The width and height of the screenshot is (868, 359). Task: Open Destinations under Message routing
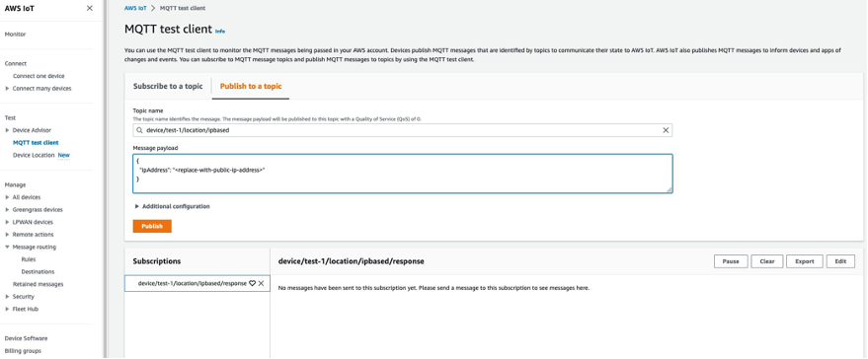click(38, 272)
